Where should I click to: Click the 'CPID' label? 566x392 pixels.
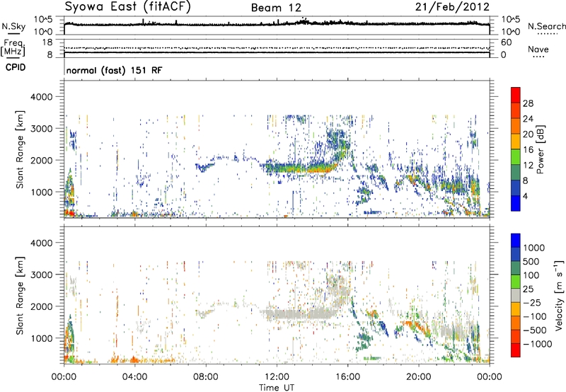point(16,67)
